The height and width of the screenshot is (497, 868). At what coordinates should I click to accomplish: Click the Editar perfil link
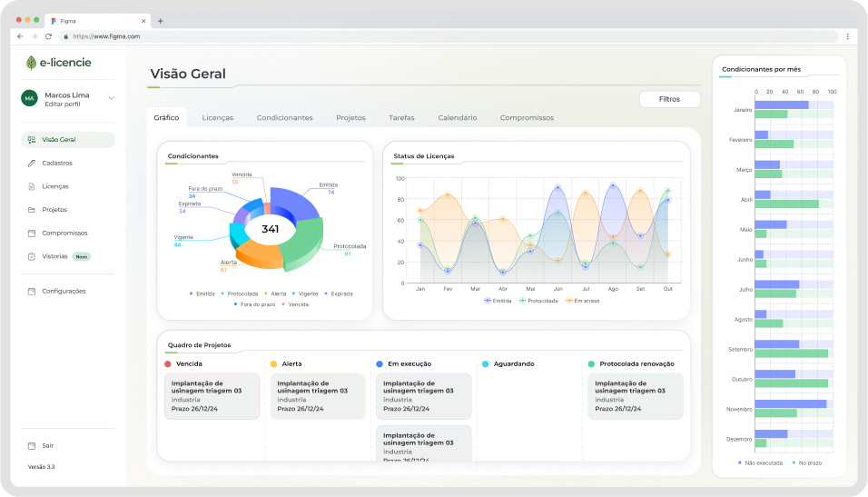61,105
